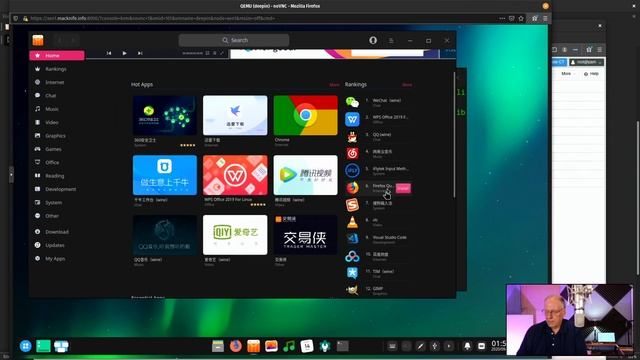This screenshot has height=360, width=640.
Task: Click the orange App Store logo icon
Action: [38, 40]
